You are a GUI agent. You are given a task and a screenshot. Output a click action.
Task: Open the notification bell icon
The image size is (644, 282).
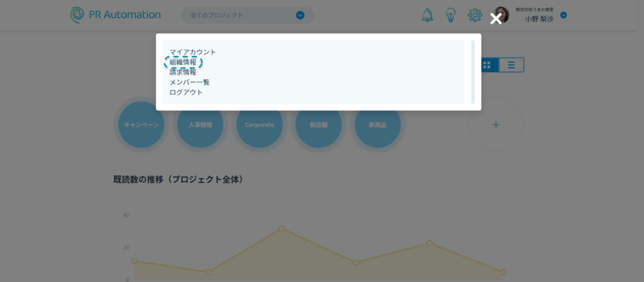pos(427,15)
